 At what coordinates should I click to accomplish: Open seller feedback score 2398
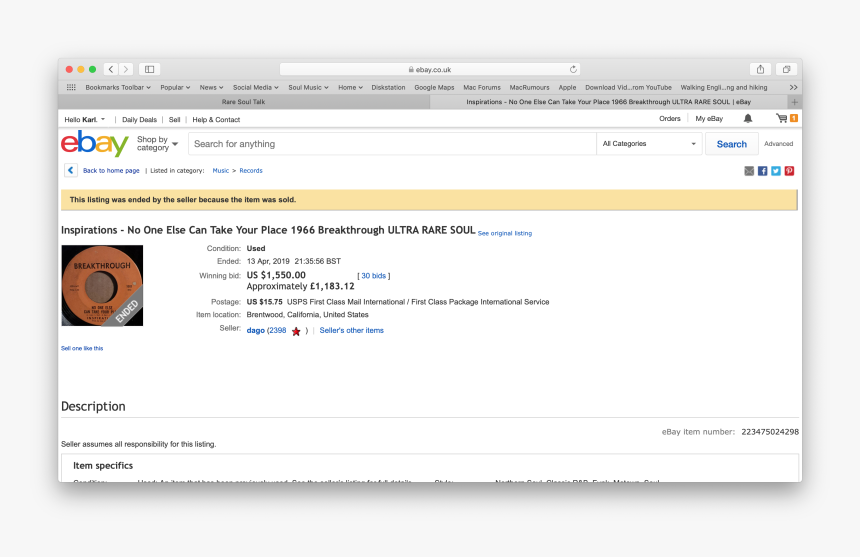(278, 331)
